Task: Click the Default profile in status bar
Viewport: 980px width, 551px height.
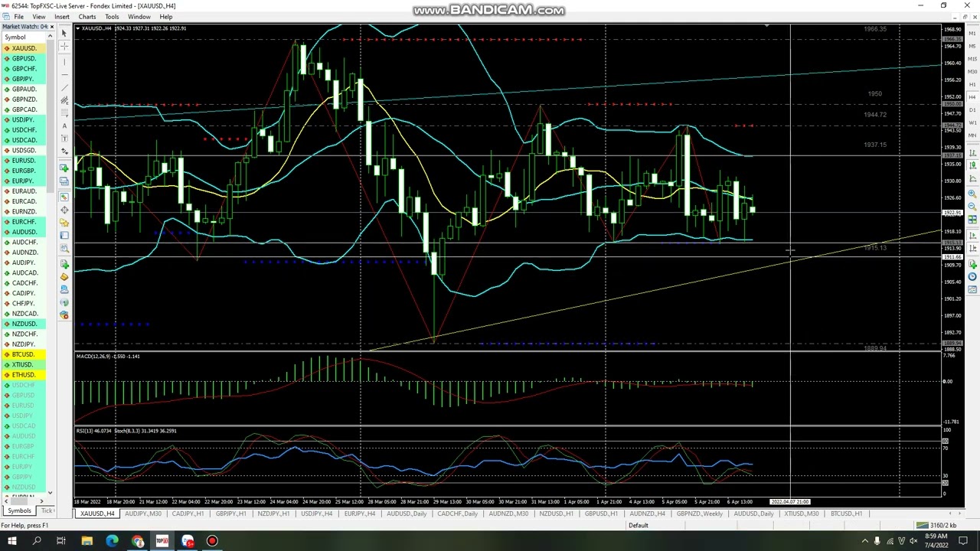Action: click(638, 526)
